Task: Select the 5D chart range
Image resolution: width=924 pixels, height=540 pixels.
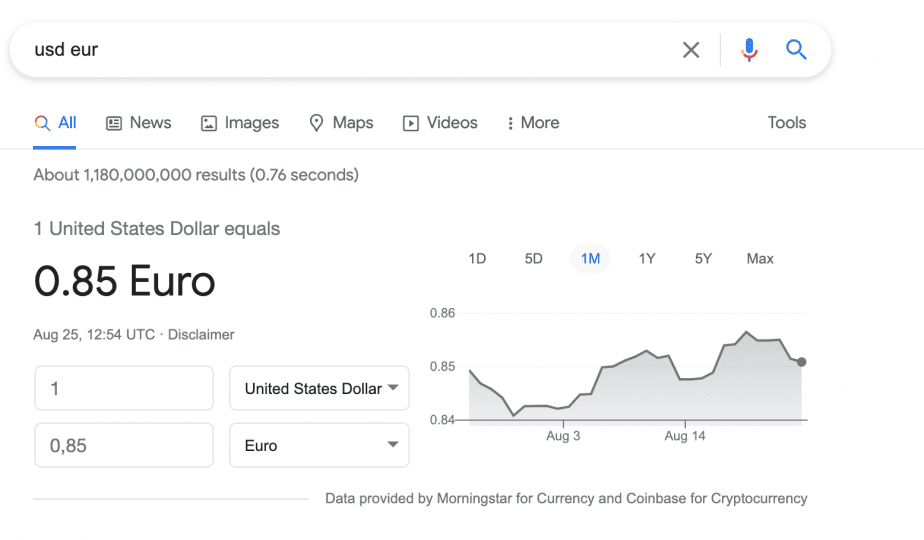Action: 533,259
